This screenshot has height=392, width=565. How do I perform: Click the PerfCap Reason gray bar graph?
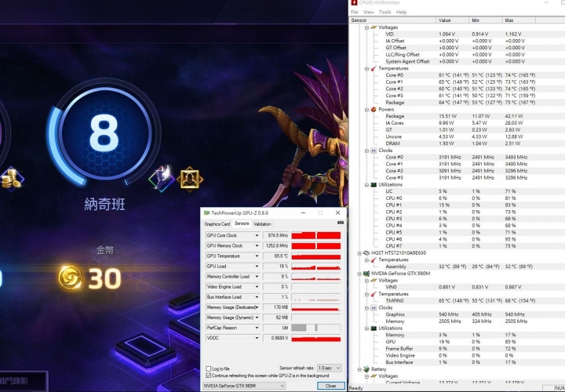pyautogui.click(x=316, y=328)
